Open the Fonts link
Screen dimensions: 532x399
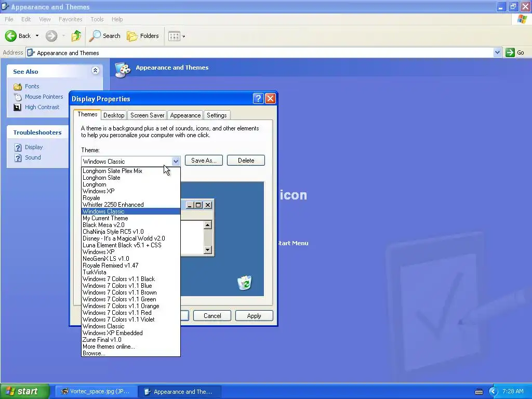coord(32,87)
